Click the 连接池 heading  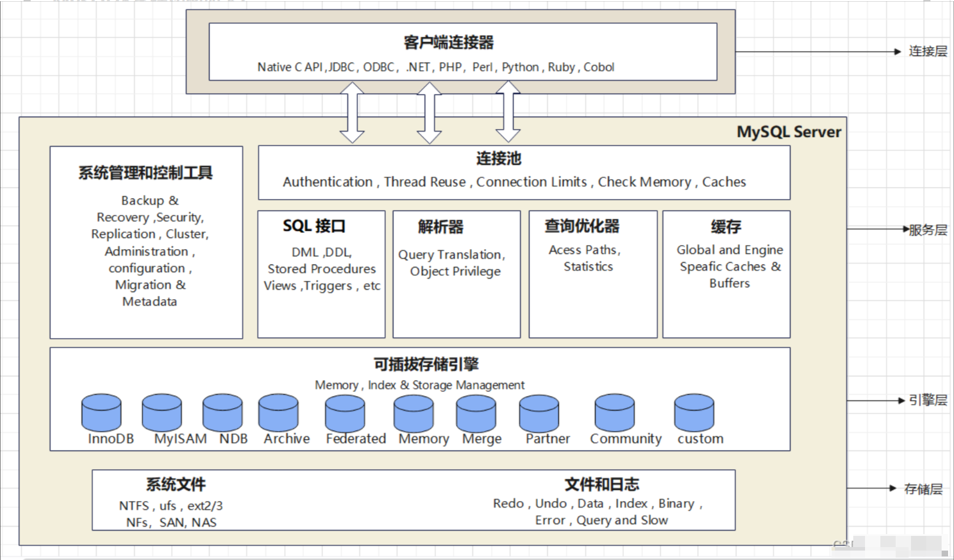pos(499,158)
